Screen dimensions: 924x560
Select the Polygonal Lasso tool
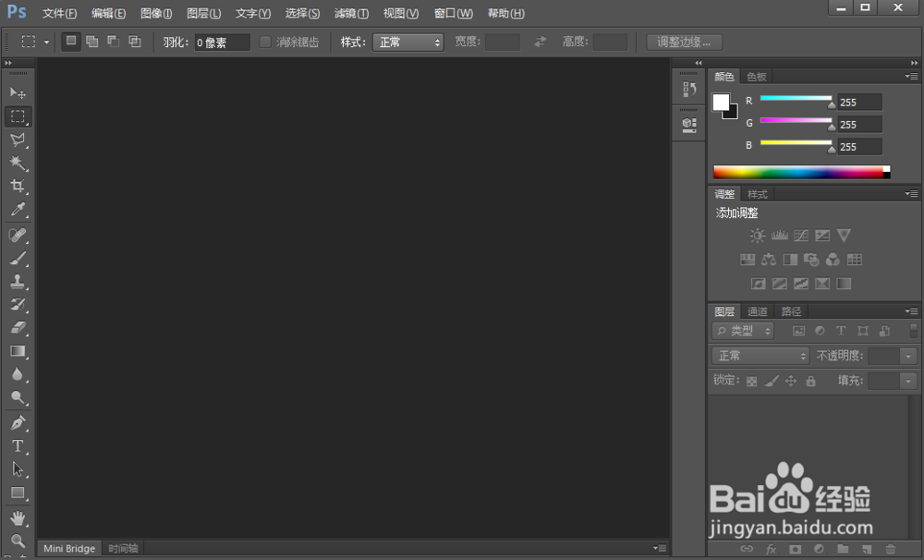tap(18, 140)
